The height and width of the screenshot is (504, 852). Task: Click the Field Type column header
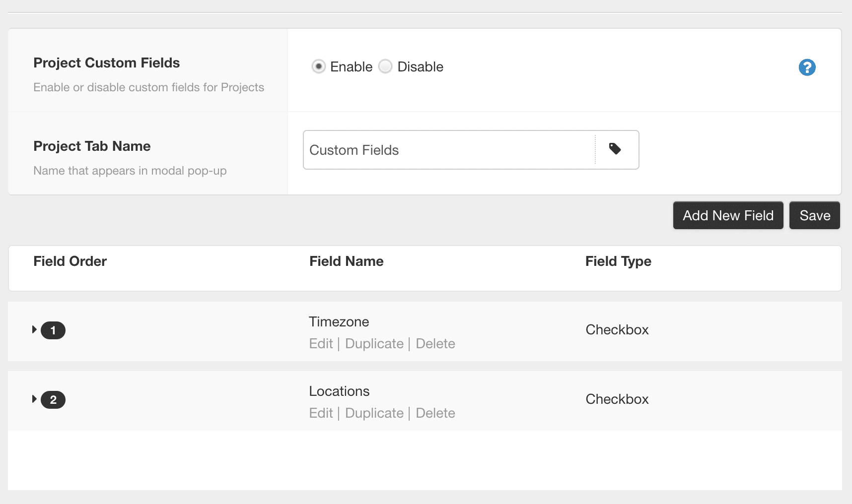tap(618, 261)
